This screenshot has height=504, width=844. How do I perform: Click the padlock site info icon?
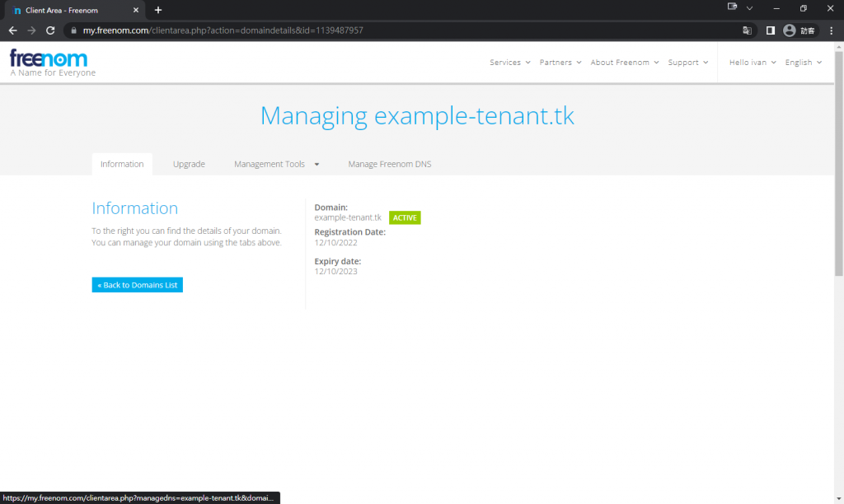[x=73, y=30]
